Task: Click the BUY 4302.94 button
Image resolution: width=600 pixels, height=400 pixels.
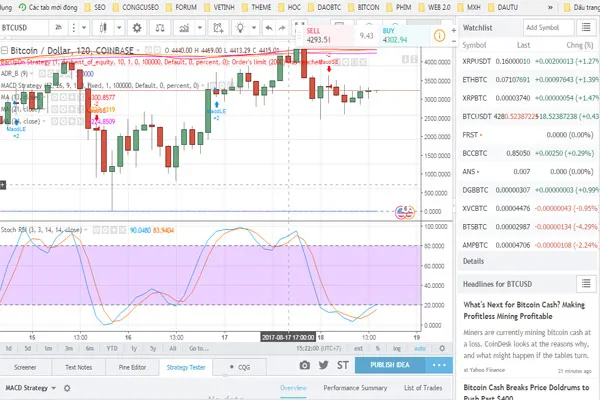Action: pyautogui.click(x=405, y=35)
